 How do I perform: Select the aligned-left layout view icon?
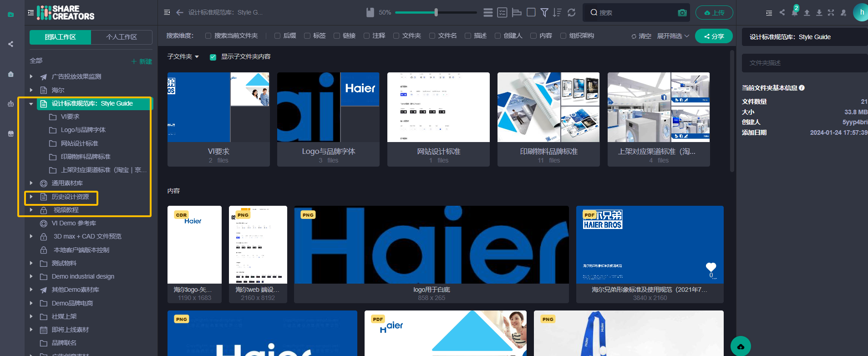(517, 12)
